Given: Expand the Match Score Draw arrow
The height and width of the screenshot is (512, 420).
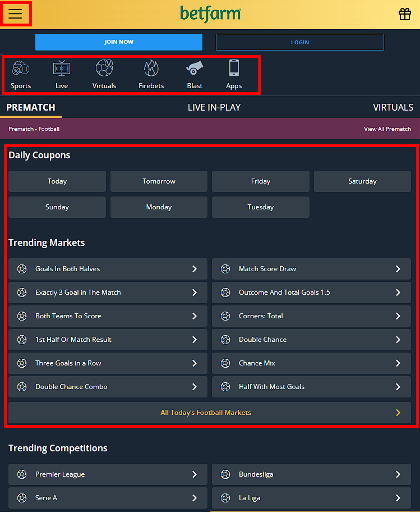Looking at the screenshot, I should [x=398, y=269].
